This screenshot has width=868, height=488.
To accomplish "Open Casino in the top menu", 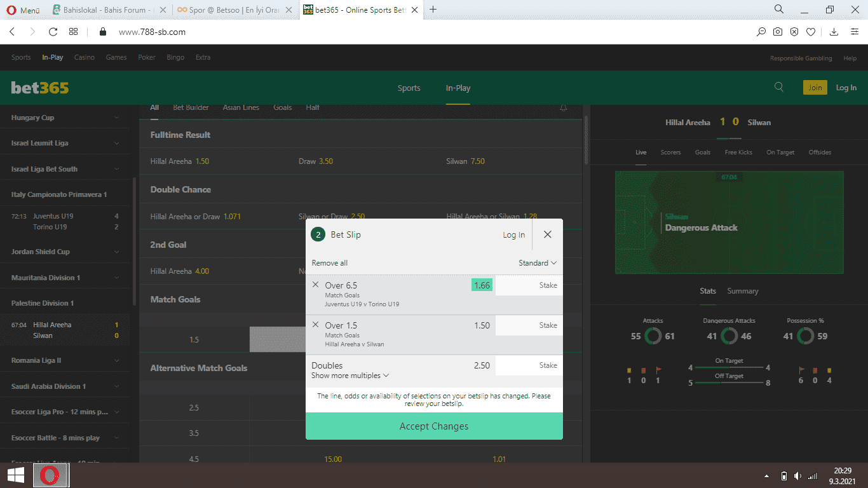I will (x=85, y=57).
